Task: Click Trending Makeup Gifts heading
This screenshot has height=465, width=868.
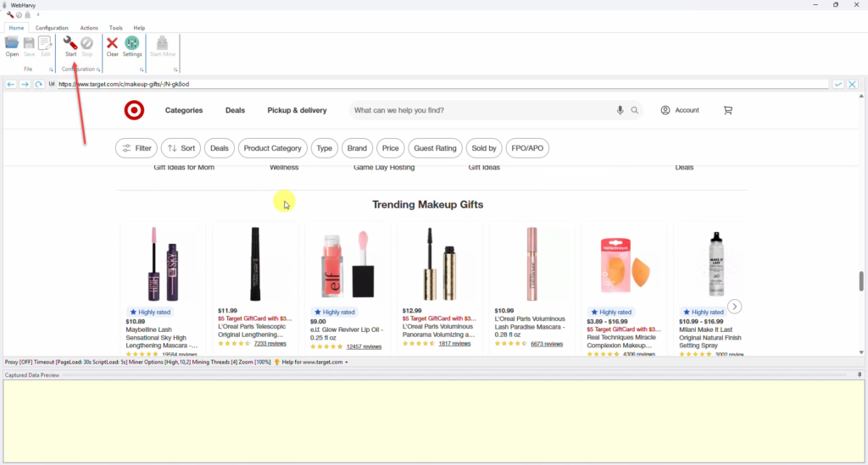Action: point(427,205)
